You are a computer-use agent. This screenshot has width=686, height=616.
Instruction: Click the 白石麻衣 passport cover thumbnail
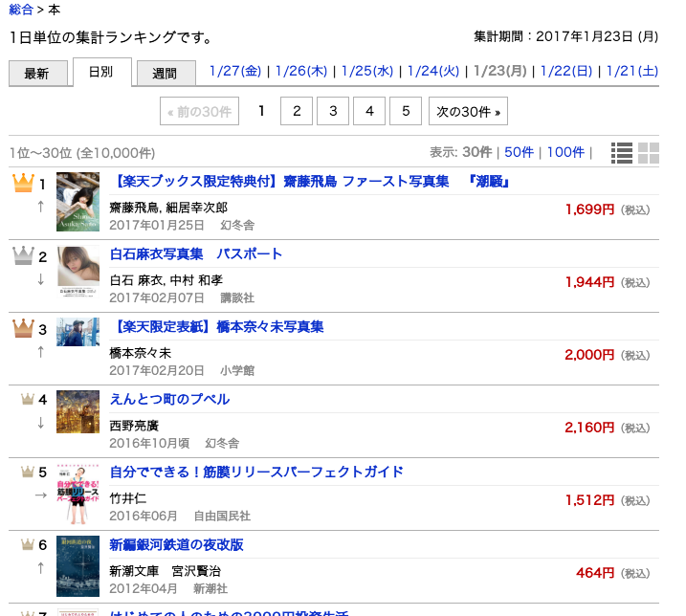point(77,272)
